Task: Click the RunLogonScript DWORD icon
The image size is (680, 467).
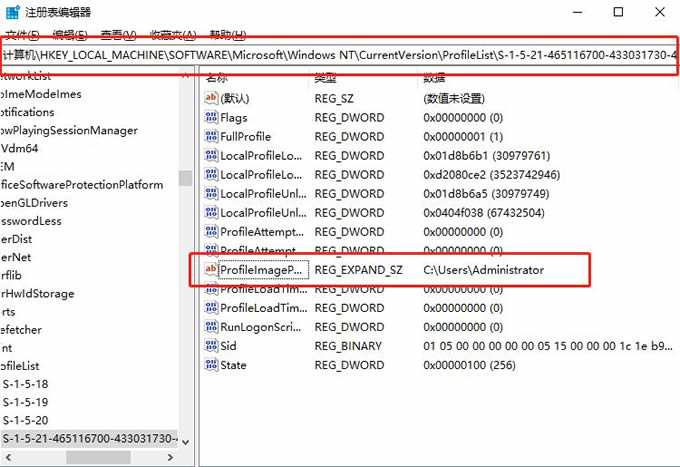Action: coord(211,326)
